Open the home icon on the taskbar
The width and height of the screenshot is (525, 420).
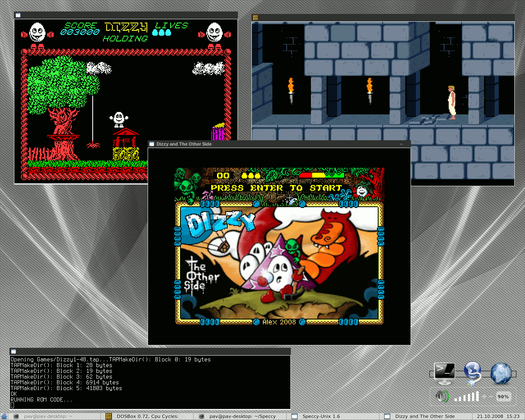tap(4, 416)
